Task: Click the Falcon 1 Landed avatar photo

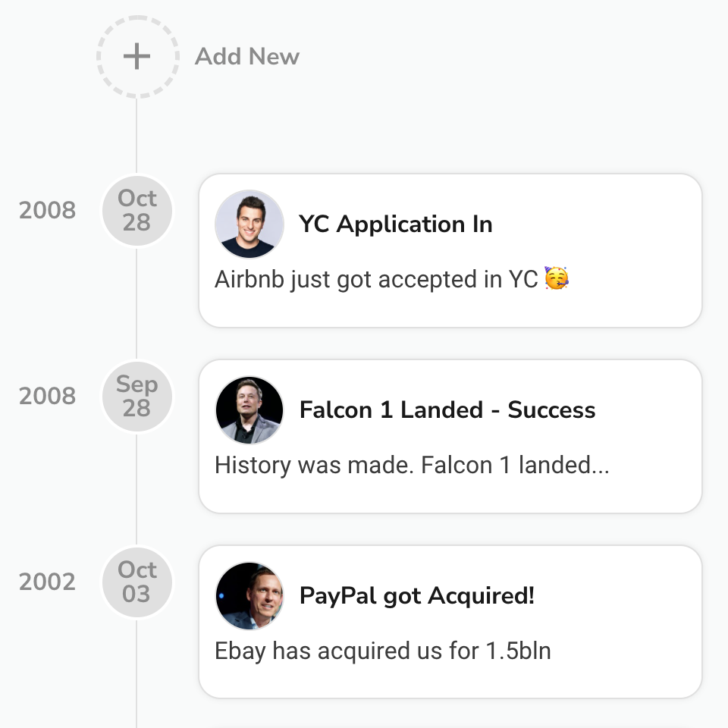Action: pyautogui.click(x=249, y=409)
